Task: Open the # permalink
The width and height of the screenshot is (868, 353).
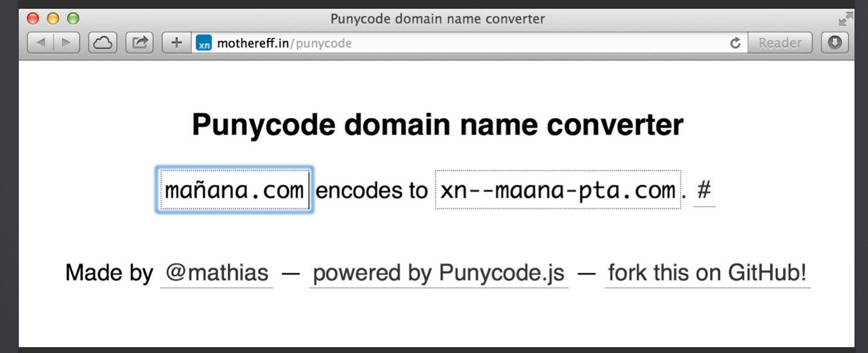Action: coord(704,191)
